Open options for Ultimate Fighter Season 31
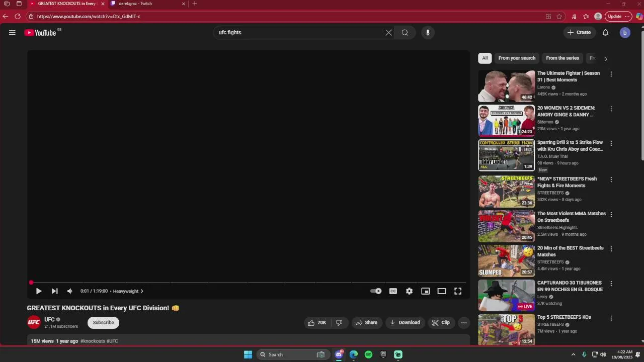Image resolution: width=644 pixels, height=362 pixels. click(611, 74)
